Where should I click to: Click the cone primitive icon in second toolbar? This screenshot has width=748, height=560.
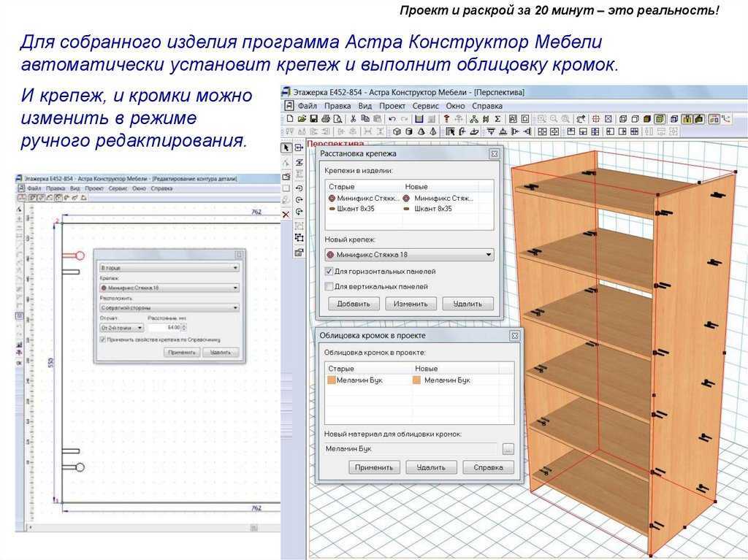(421, 131)
